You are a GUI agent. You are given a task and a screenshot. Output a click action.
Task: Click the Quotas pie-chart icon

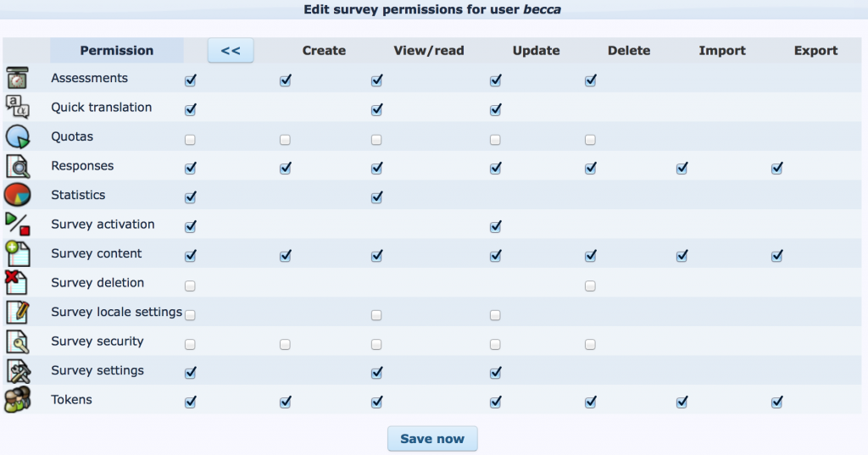point(18,137)
